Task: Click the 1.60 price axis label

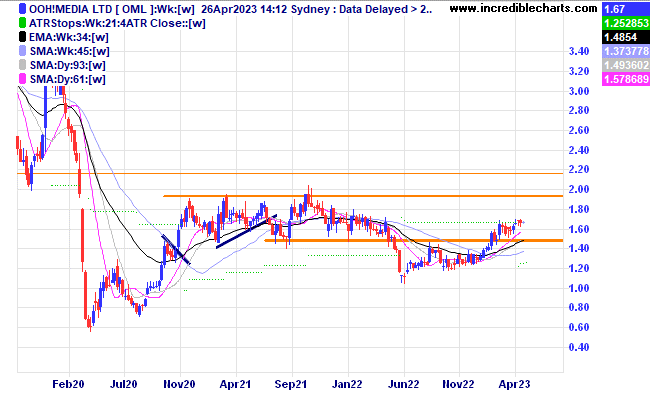Action: click(x=579, y=229)
